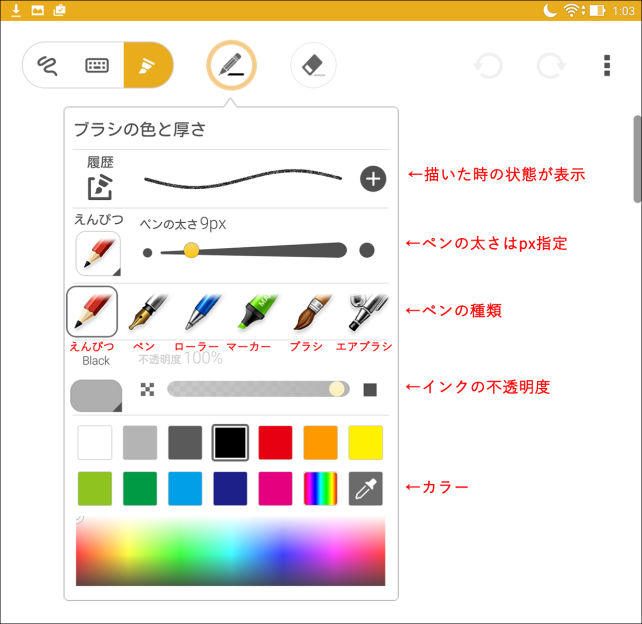Tap the ブラシの色と厚さ panel title
Viewport: 642px width, 624px height.
pos(140,129)
